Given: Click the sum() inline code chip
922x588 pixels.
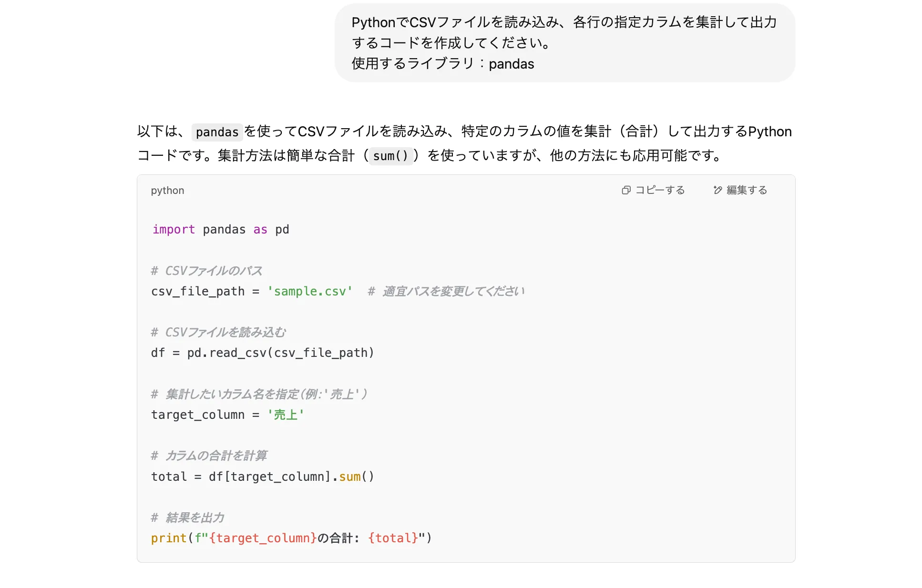Looking at the screenshot, I should tap(391, 156).
